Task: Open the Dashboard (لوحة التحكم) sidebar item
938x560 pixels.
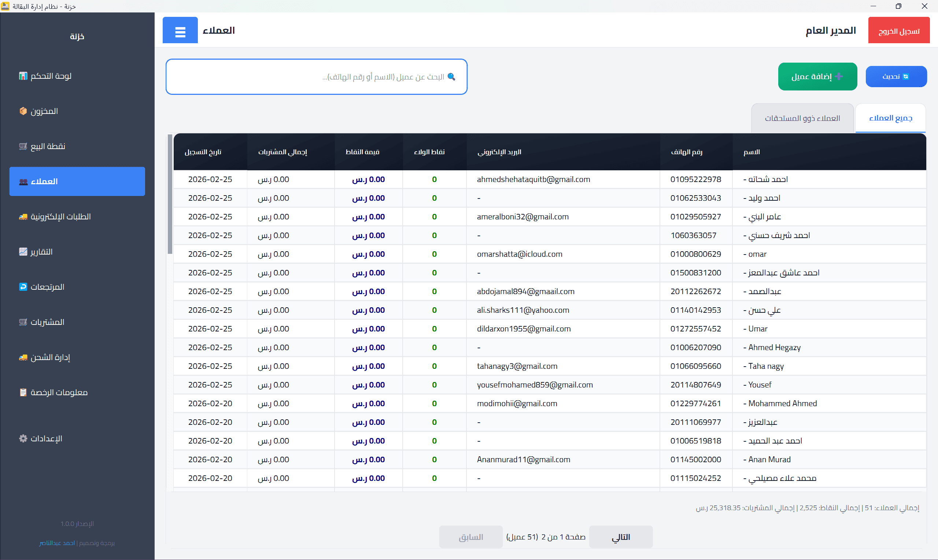Action: pos(50,76)
